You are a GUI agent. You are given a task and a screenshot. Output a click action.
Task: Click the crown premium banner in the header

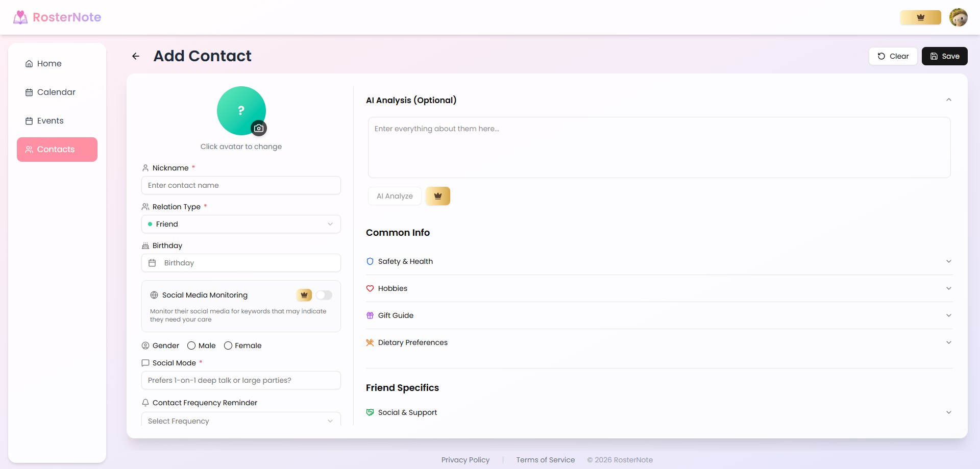[920, 17]
